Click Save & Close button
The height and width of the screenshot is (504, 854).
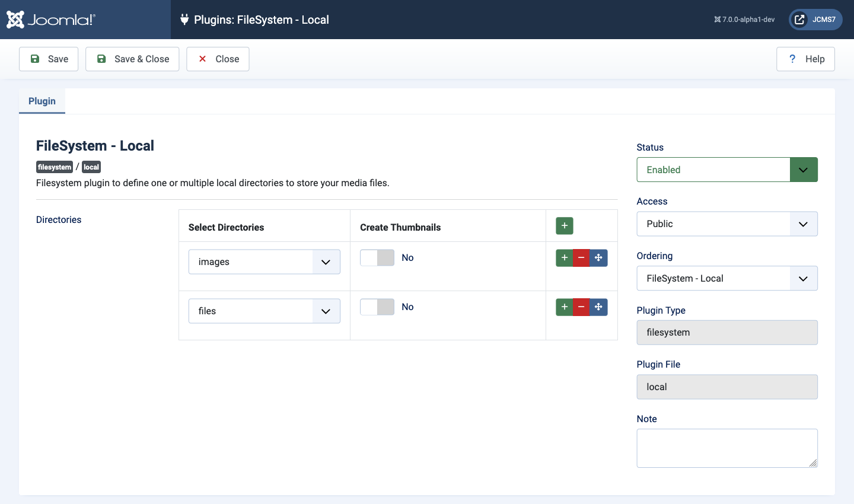132,59
